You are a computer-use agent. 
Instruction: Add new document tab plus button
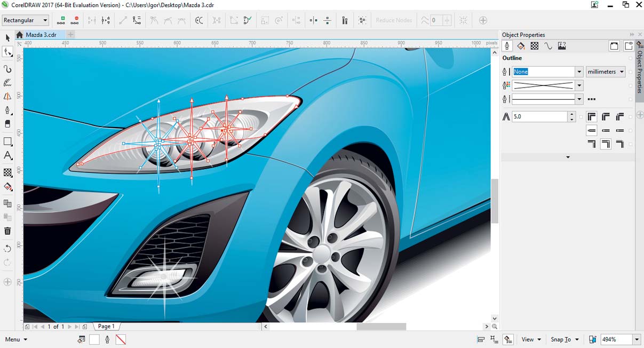tap(70, 35)
